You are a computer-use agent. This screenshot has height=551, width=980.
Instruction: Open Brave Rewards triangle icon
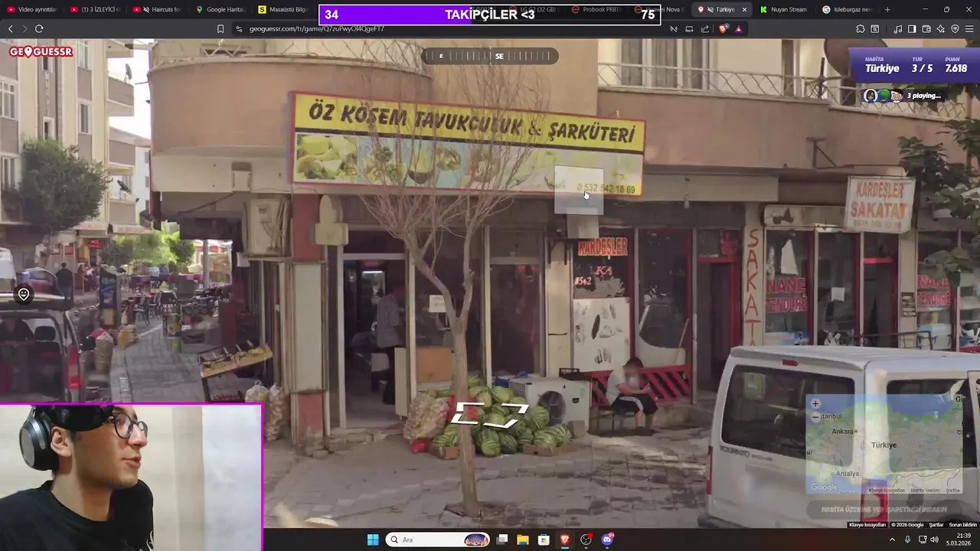pos(739,28)
